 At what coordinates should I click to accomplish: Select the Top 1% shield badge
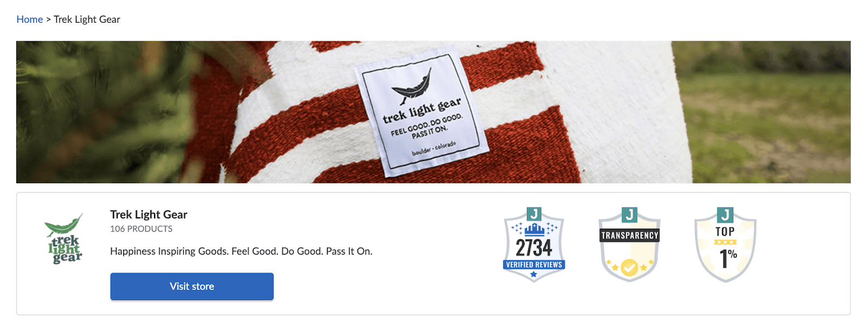pyautogui.click(x=725, y=245)
